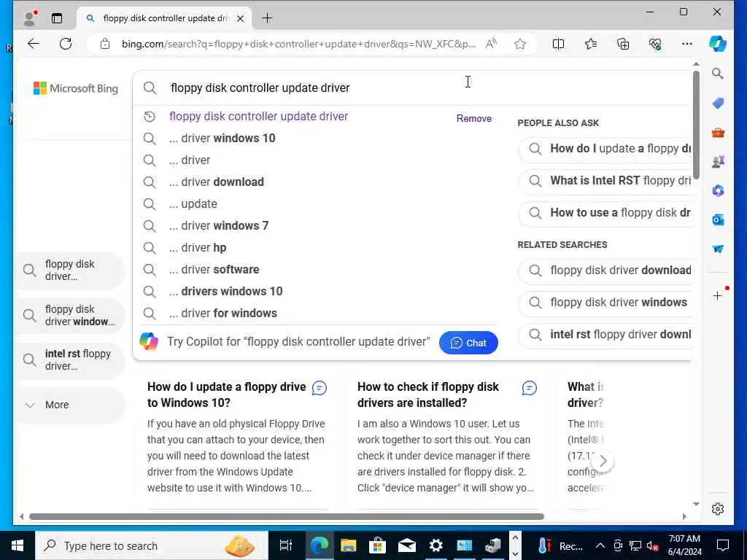The height and width of the screenshot is (560, 747).
Task: Open sidebar search icon
Action: 718,74
